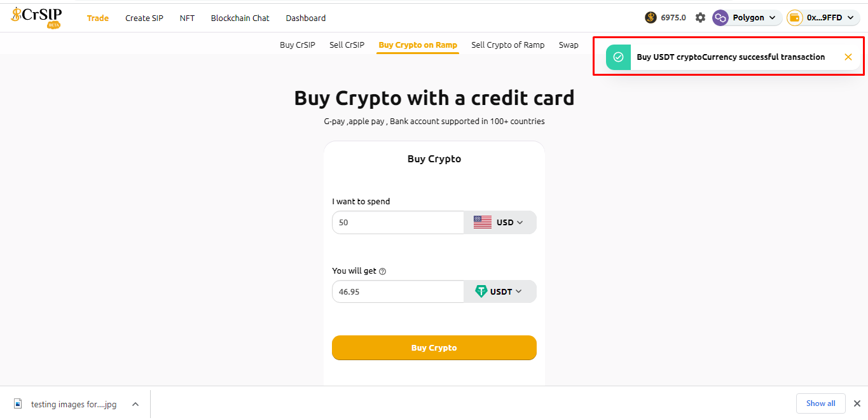Close the browser downloads bar
This screenshot has height=420, width=868.
tap(857, 403)
